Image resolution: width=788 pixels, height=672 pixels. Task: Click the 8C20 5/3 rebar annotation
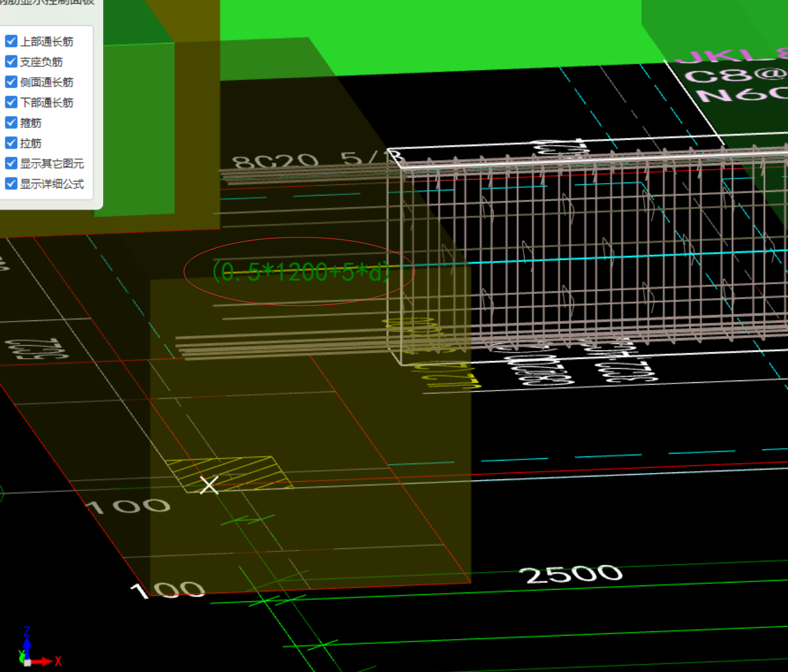click(x=317, y=160)
